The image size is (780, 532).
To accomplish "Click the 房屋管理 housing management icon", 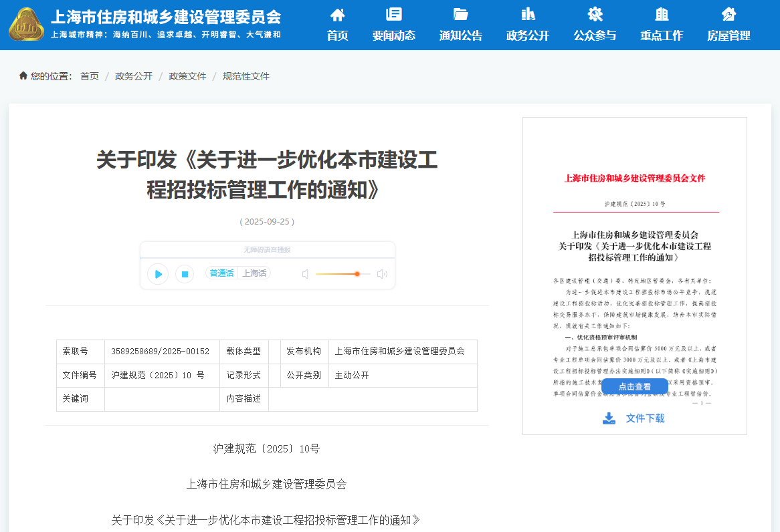I will (x=729, y=13).
